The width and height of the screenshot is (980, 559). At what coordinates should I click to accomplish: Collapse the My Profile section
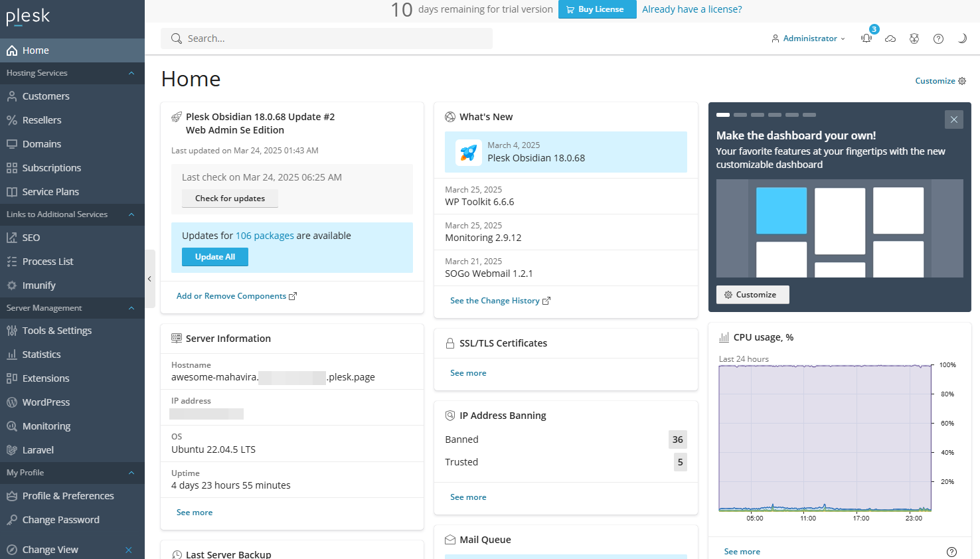coord(131,473)
